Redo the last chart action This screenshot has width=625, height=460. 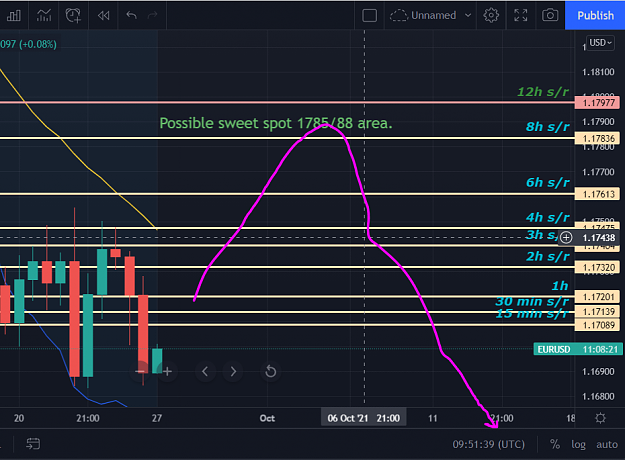tap(153, 16)
